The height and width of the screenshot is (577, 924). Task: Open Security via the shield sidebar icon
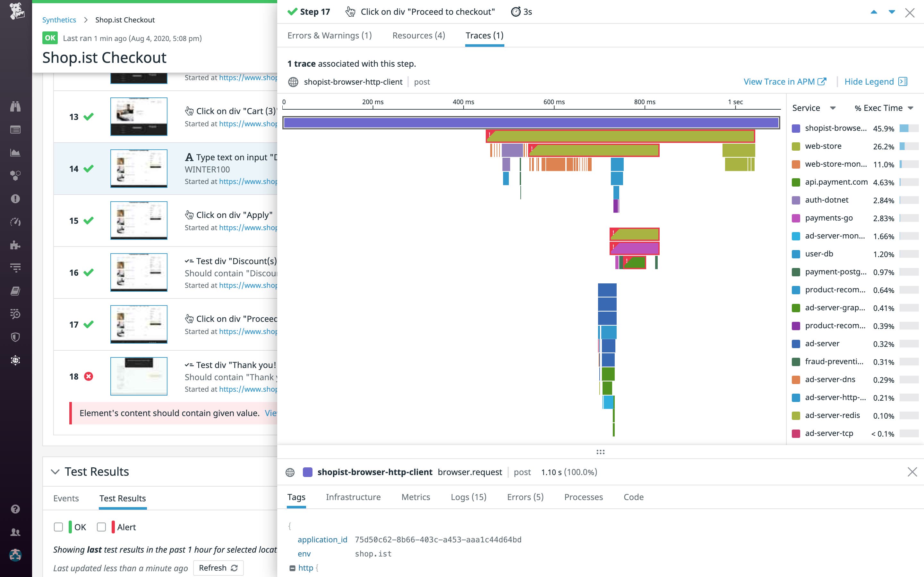pos(15,337)
